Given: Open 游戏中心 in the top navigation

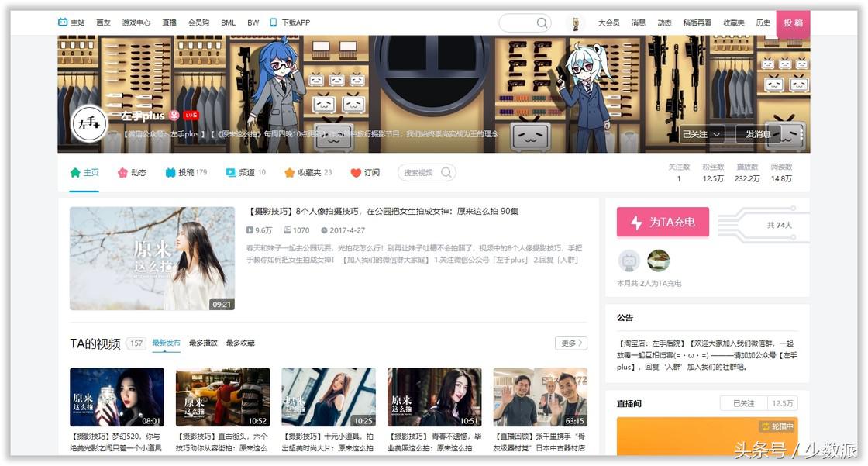Looking at the screenshot, I should click(x=136, y=22).
